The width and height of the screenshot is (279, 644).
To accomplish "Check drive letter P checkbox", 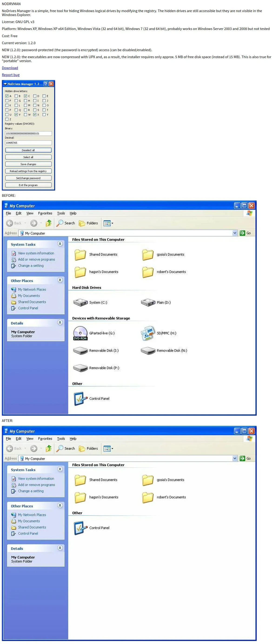I will (7, 110).
